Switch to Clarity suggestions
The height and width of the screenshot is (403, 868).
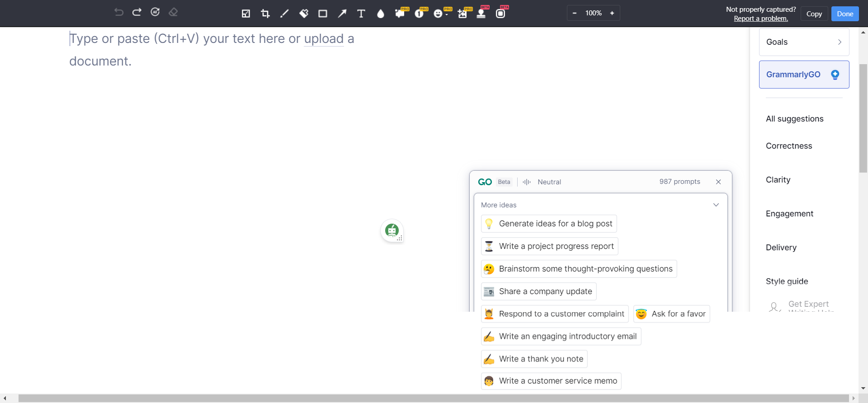778,180
